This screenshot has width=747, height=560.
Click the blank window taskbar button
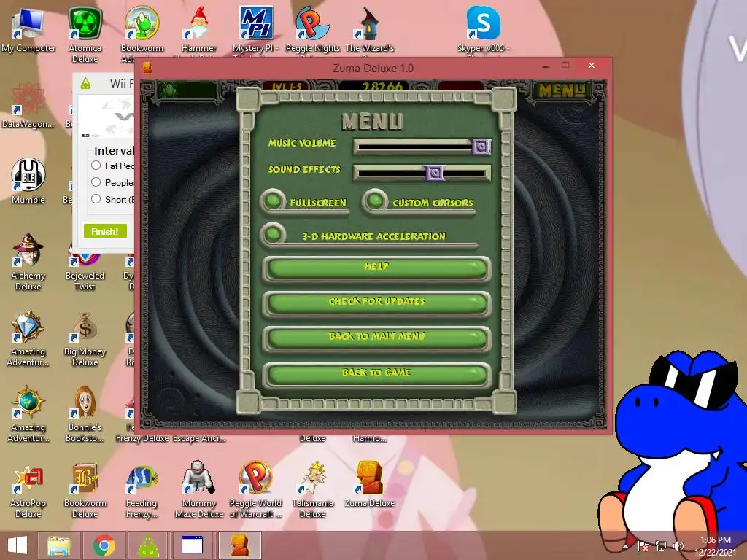193,545
